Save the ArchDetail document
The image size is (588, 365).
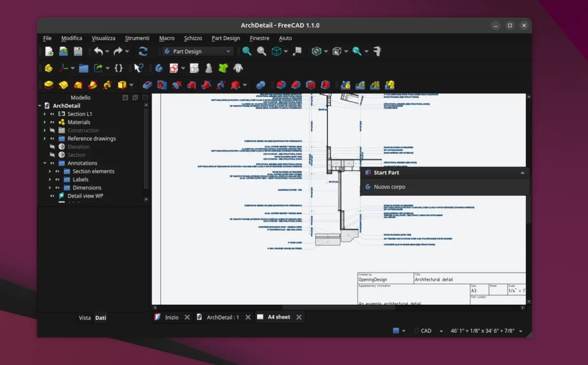(77, 51)
